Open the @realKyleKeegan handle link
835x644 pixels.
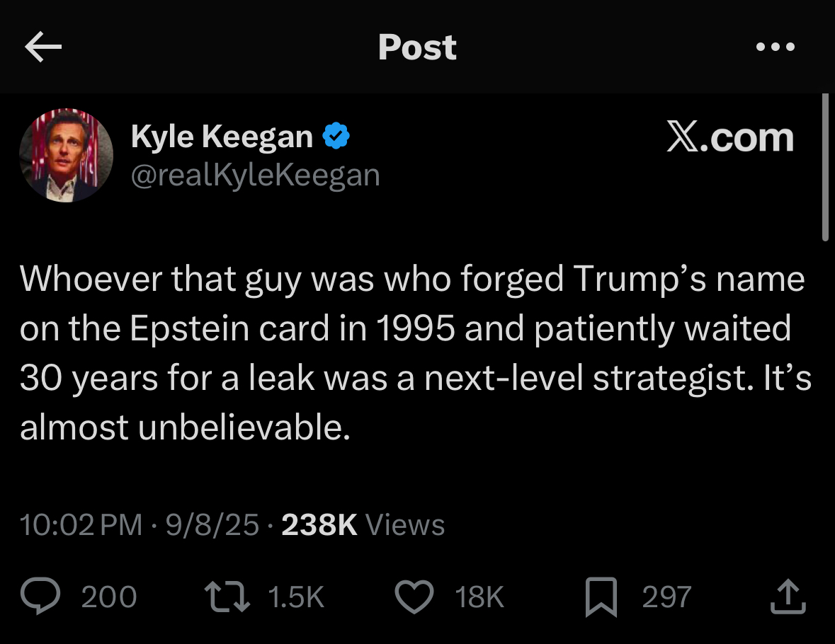255,175
